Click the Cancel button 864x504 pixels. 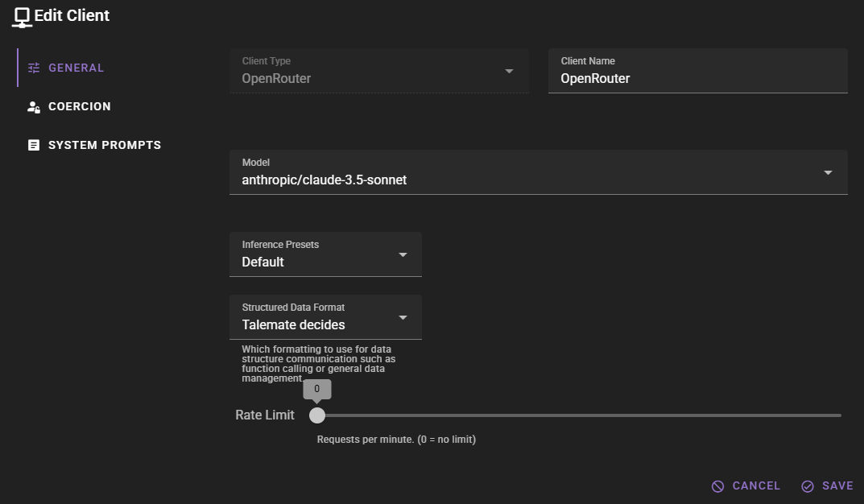pos(746,485)
